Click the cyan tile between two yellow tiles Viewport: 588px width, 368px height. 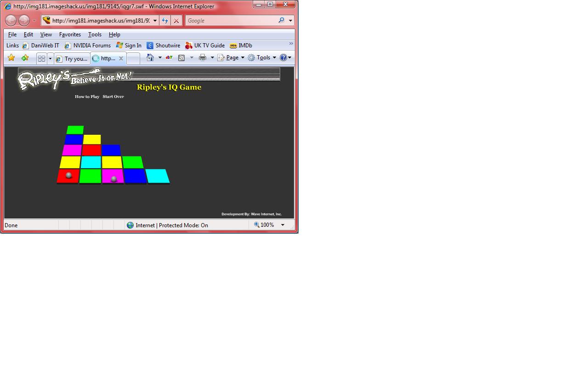pos(91,162)
